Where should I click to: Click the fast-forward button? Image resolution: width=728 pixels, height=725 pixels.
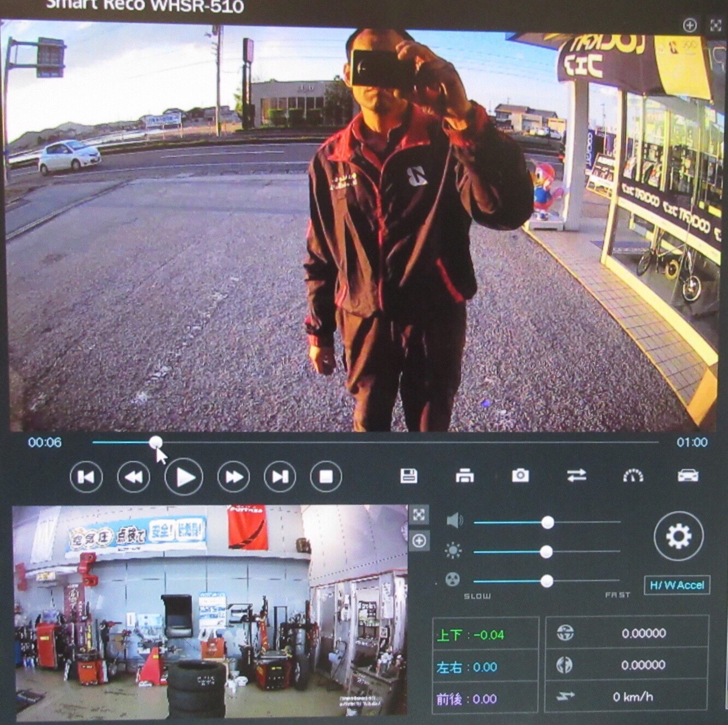pyautogui.click(x=233, y=477)
